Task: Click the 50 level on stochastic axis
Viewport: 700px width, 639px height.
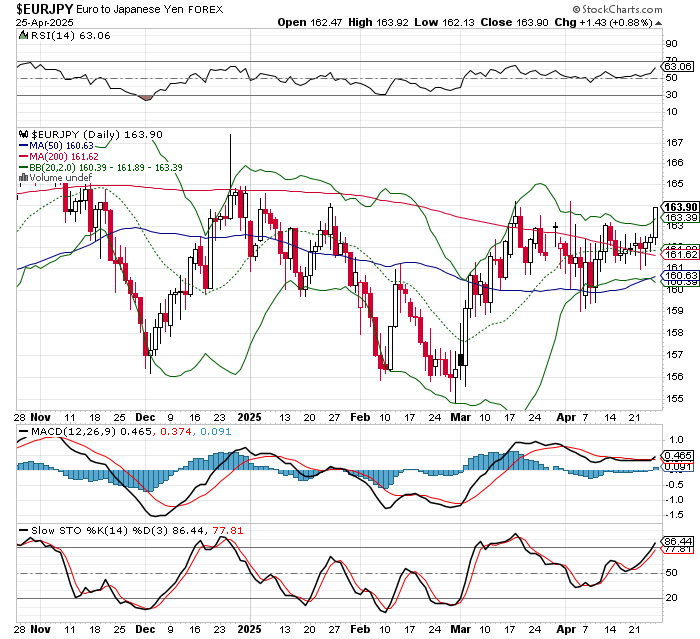Action: pyautogui.click(x=671, y=573)
